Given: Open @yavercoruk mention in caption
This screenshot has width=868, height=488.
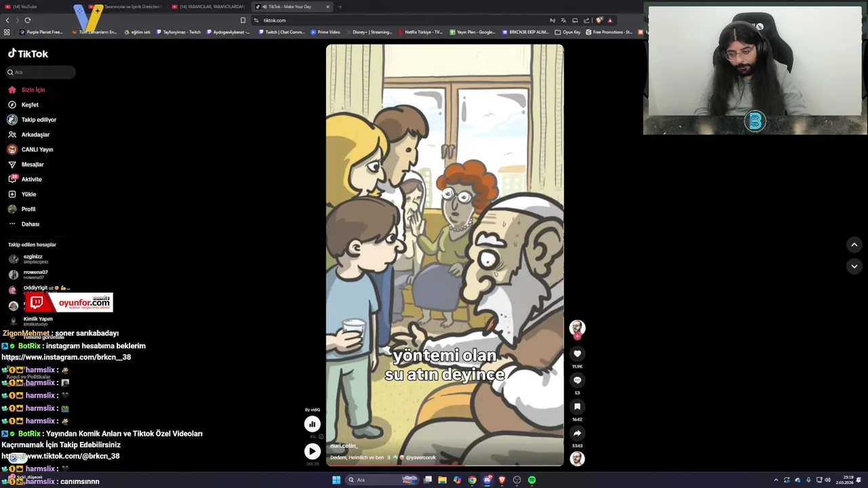Looking at the screenshot, I should 421,457.
